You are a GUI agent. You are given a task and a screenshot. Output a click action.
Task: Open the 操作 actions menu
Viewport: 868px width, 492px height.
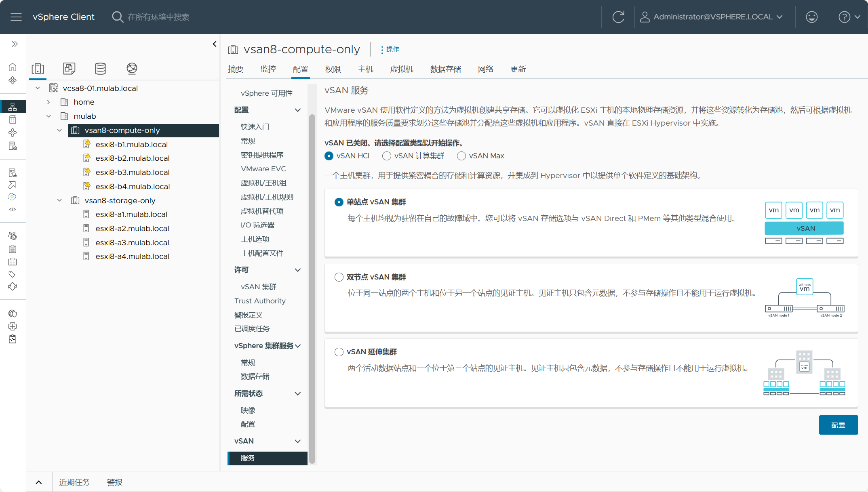(390, 49)
